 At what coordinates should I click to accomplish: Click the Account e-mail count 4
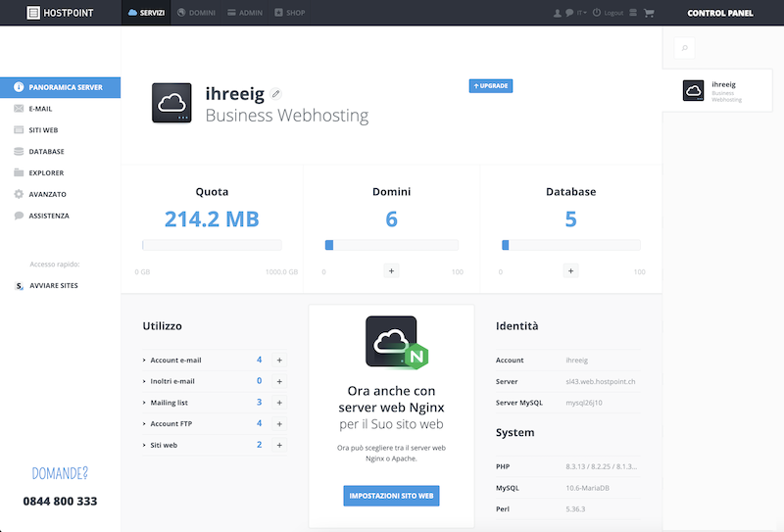coord(259,360)
